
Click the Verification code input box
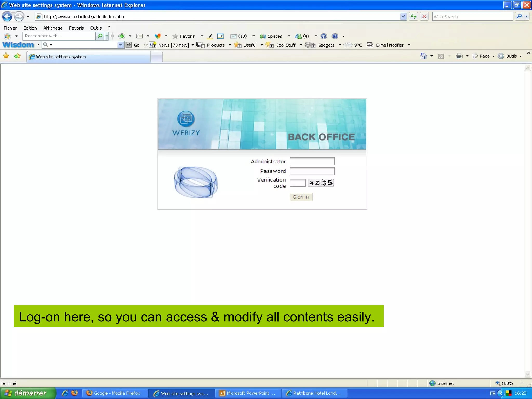[298, 183]
